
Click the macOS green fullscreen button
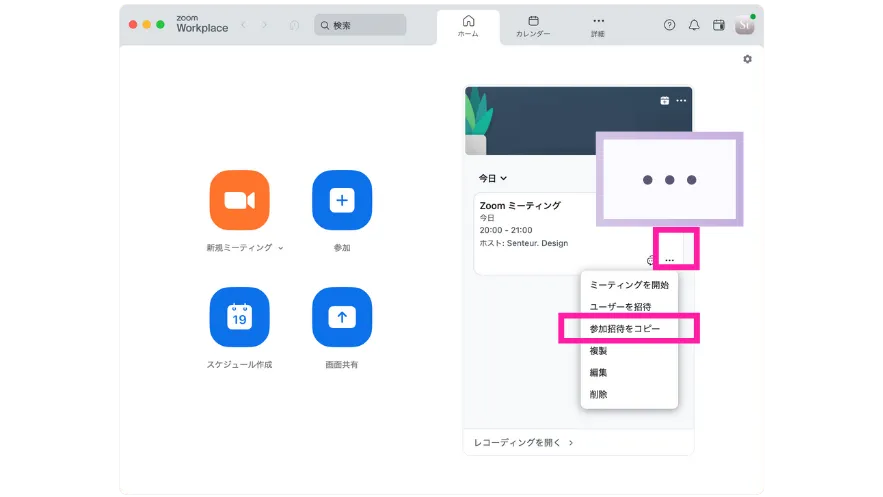160,25
